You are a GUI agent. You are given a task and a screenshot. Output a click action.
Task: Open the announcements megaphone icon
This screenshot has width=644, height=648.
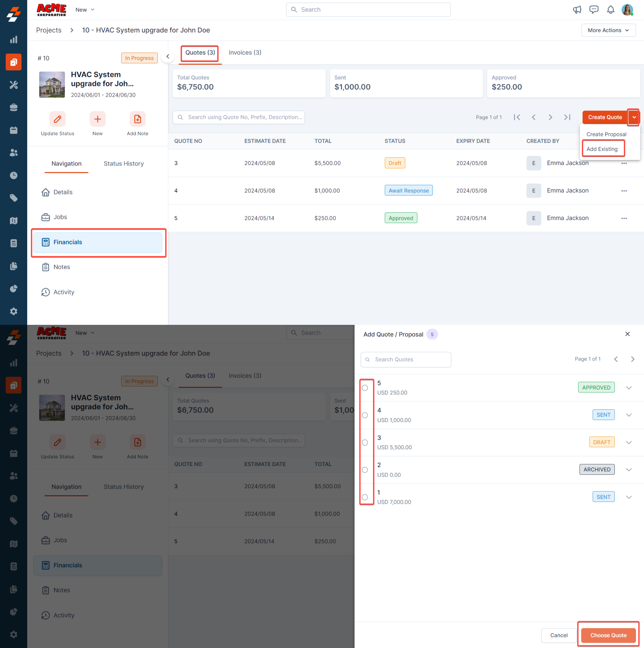click(x=577, y=10)
